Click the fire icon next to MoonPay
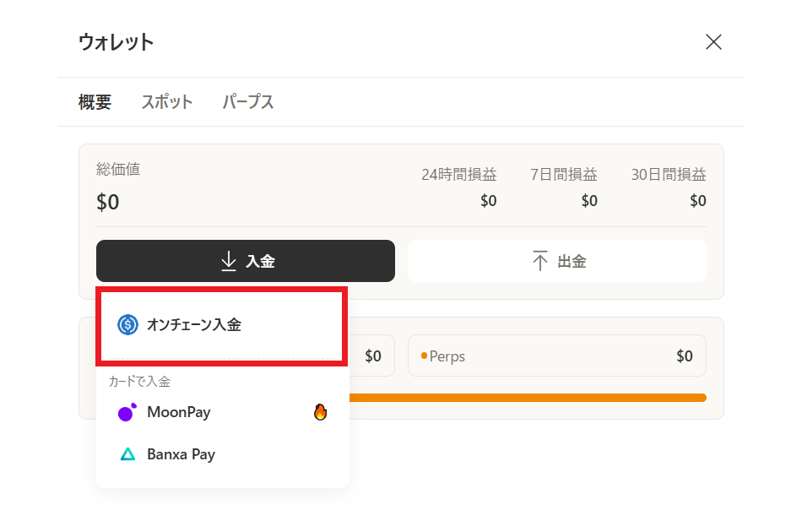This screenshot has height=532, width=802. (x=320, y=413)
